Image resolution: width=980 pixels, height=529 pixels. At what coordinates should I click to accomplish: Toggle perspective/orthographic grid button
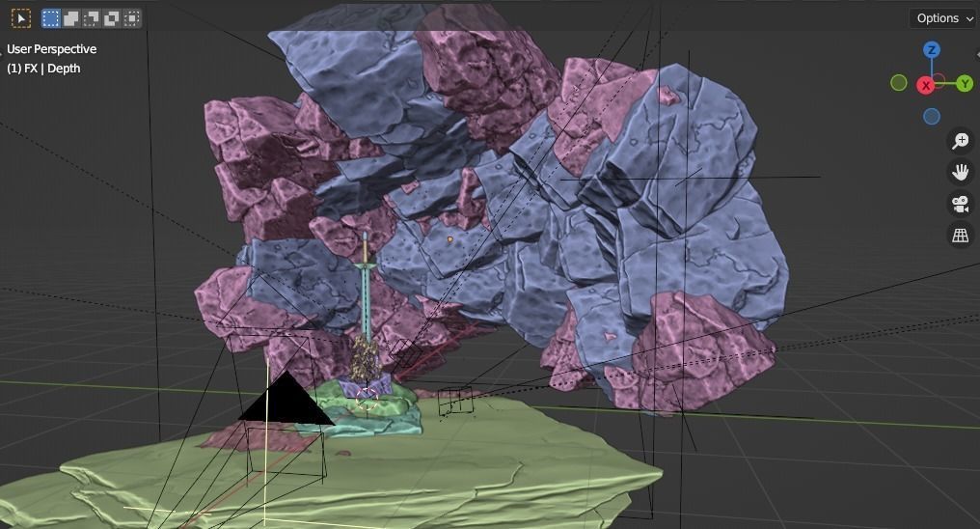coord(960,236)
